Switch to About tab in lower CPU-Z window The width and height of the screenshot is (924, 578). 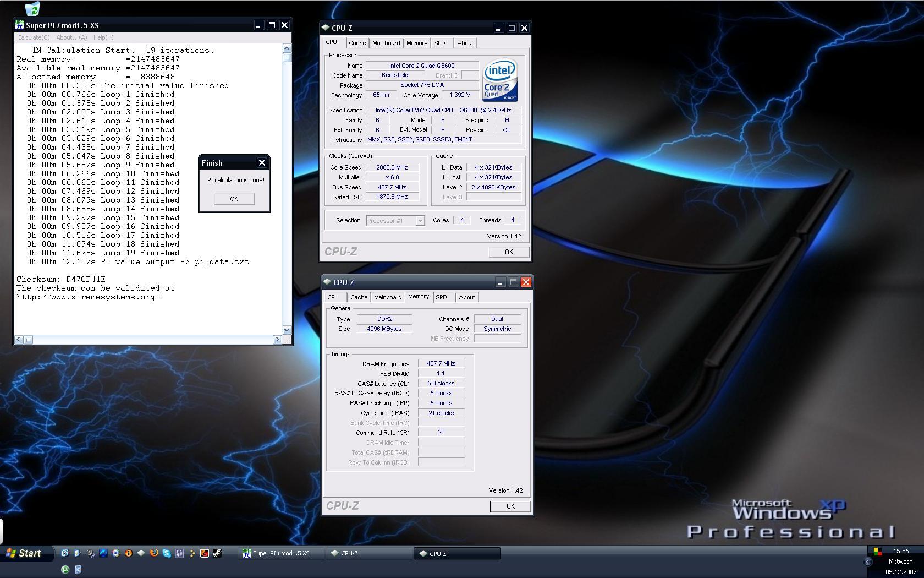[x=467, y=297]
